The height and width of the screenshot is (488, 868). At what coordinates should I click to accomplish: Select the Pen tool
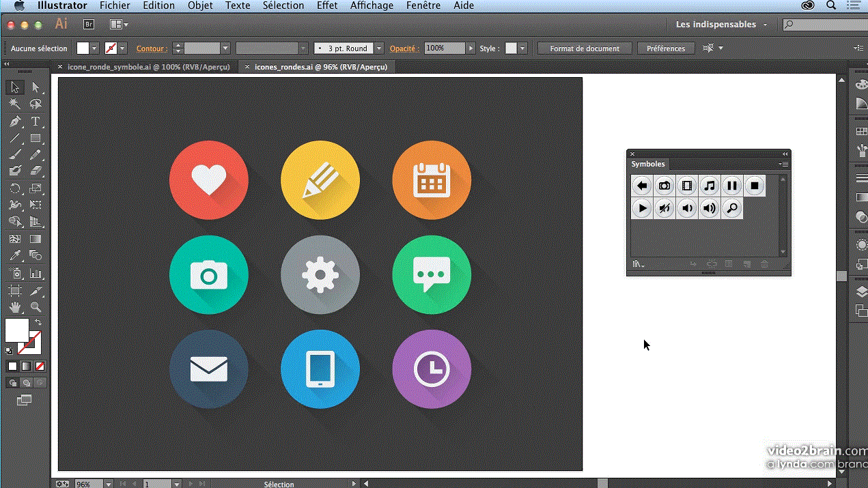click(x=15, y=121)
